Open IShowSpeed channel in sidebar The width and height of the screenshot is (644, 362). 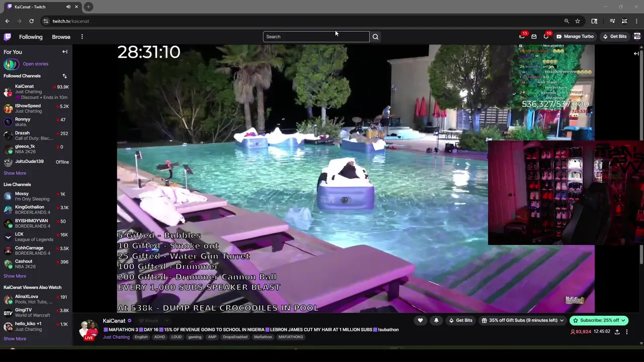click(x=36, y=109)
